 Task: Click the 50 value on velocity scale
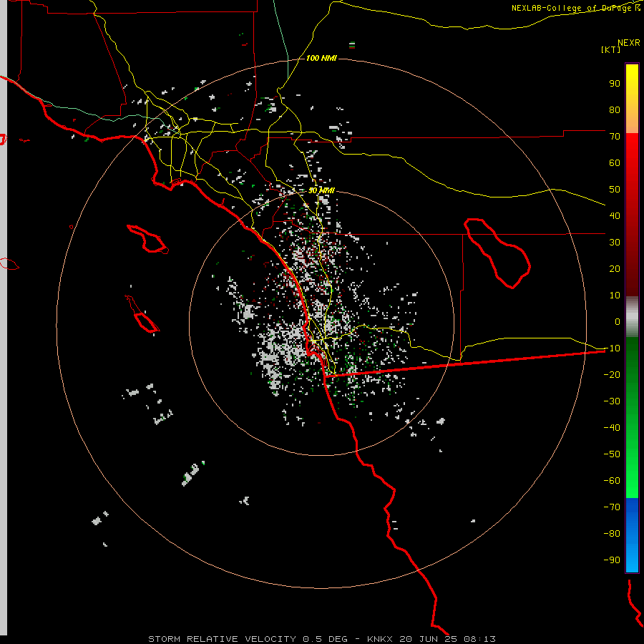(x=615, y=190)
